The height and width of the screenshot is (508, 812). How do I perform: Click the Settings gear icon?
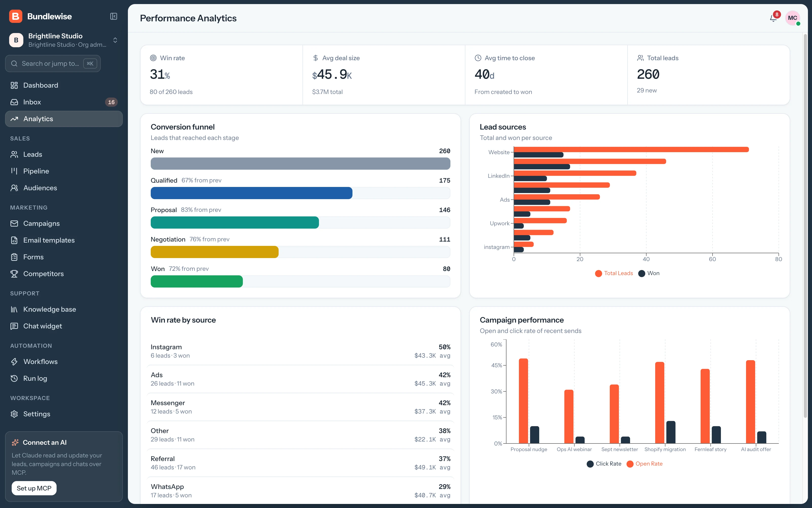[x=14, y=414]
